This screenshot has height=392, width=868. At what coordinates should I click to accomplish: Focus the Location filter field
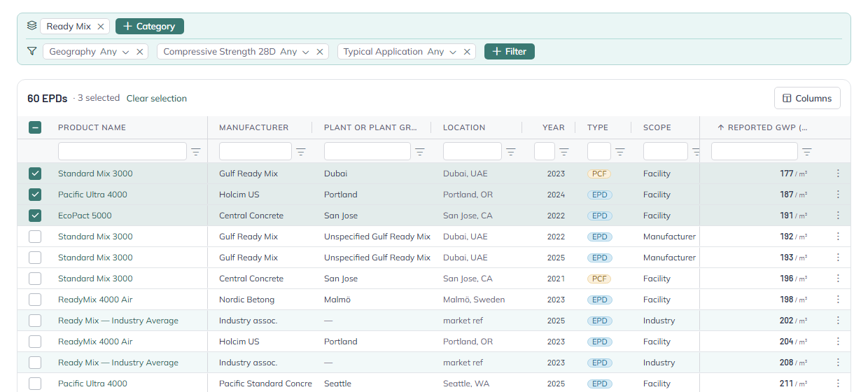coord(472,151)
